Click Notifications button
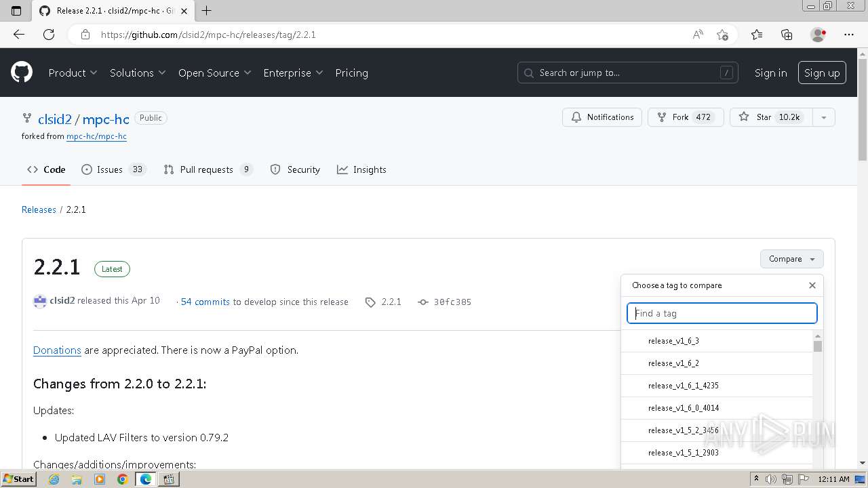868x488 pixels. (602, 117)
